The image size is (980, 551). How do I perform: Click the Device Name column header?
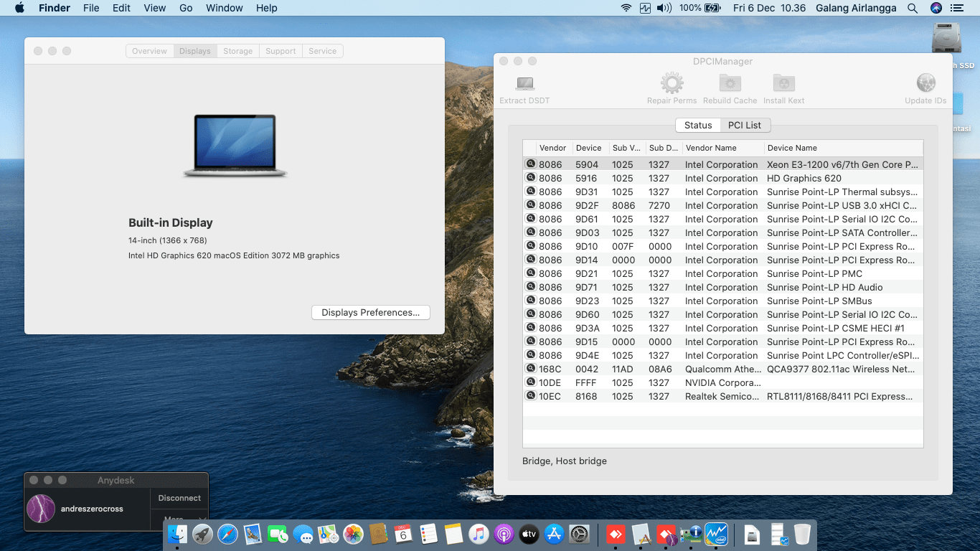tap(843, 148)
